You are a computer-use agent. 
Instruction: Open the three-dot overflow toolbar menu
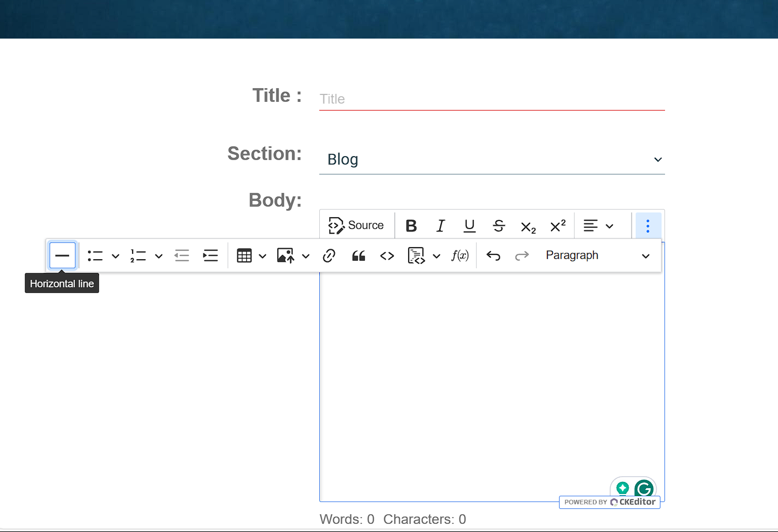(648, 225)
